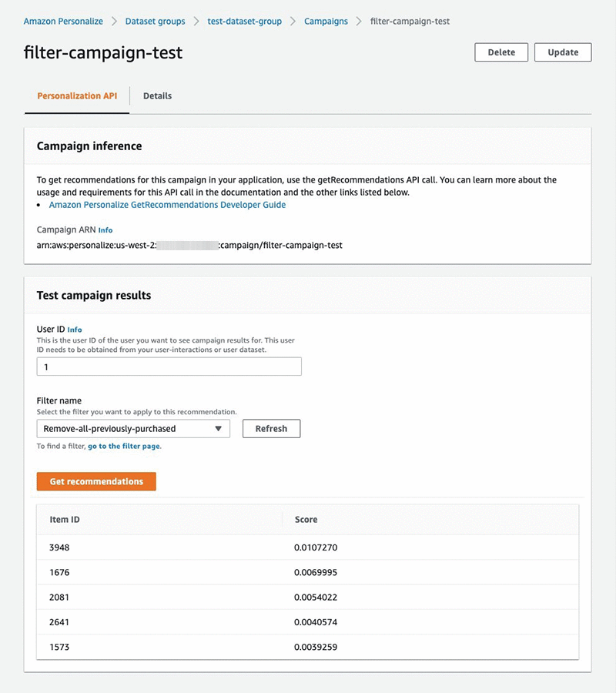Click the Amazon Personalize breadcrumb link
Screen dimensions: 616x693
[63, 22]
